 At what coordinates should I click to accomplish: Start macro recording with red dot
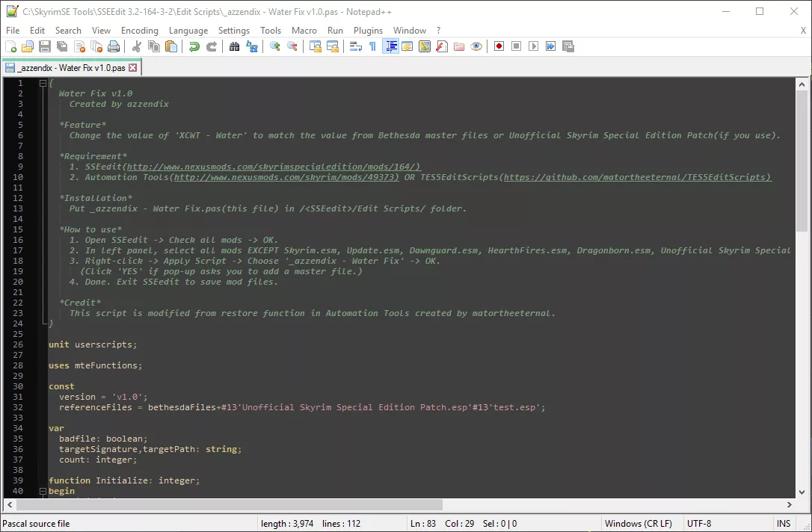(x=499, y=46)
